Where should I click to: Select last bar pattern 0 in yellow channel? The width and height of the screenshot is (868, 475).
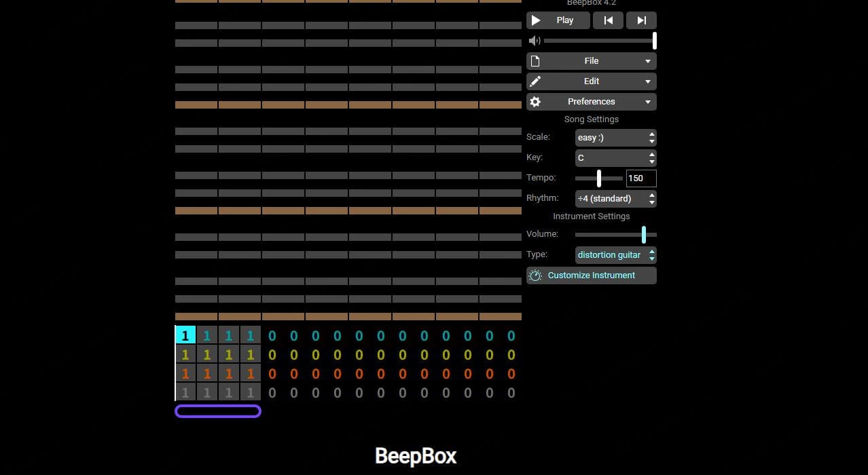tap(511, 354)
